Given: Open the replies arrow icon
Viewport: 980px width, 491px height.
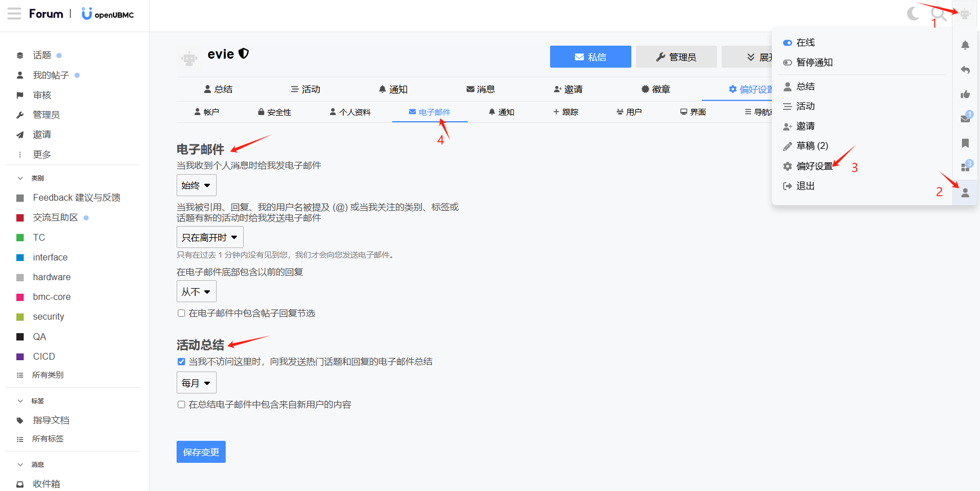Looking at the screenshot, I should pos(965,70).
